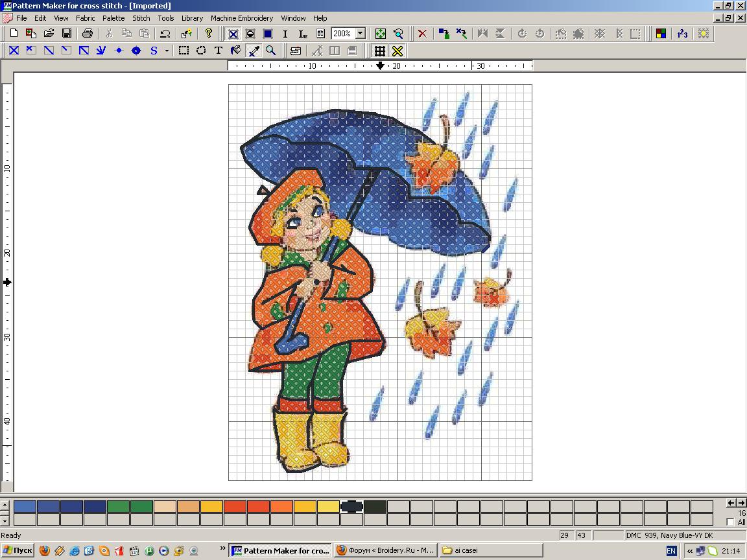Click the Undo arrow icon

coord(165,33)
